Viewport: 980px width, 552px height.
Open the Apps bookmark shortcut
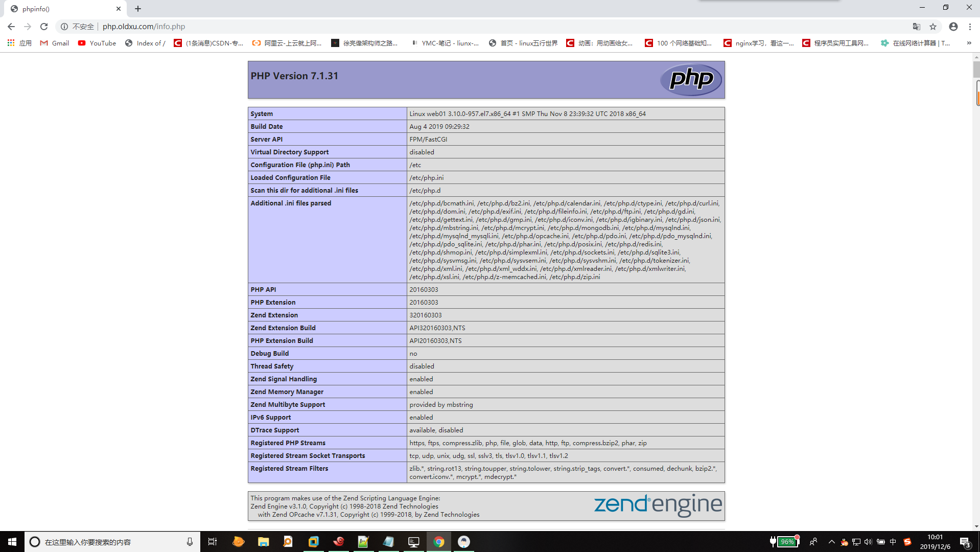(19, 43)
